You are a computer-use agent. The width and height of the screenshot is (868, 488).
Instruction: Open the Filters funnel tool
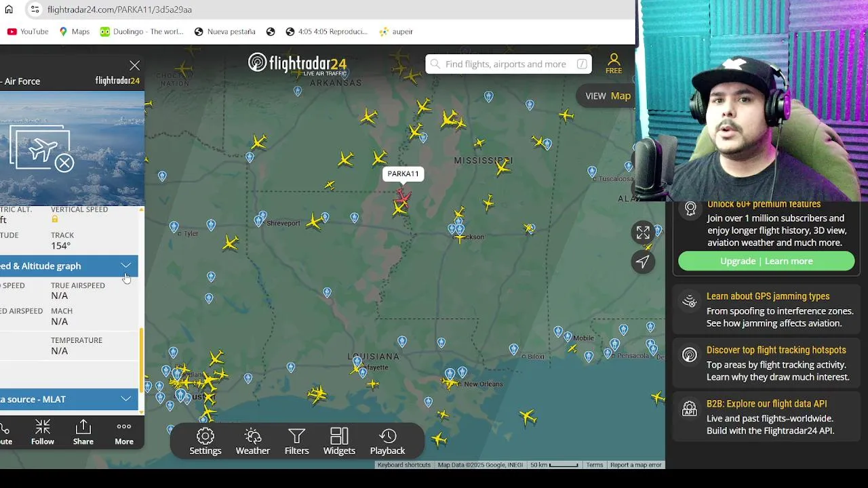coord(296,441)
